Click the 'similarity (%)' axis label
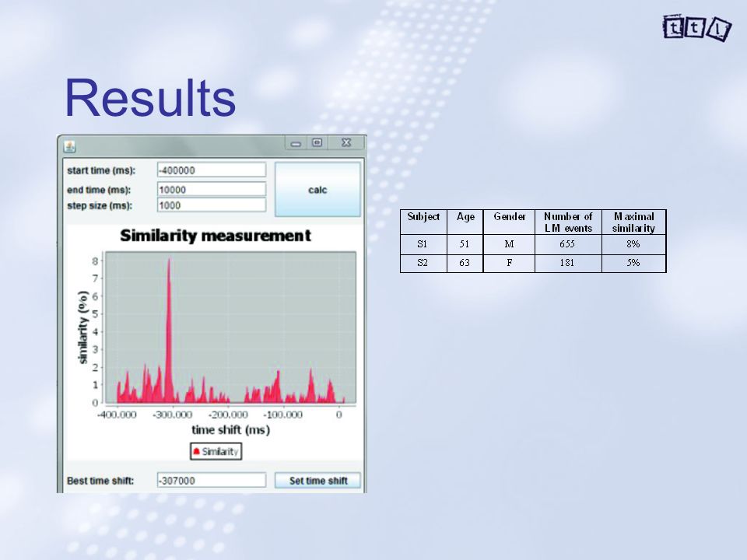This screenshot has width=747, height=560. tap(83, 327)
